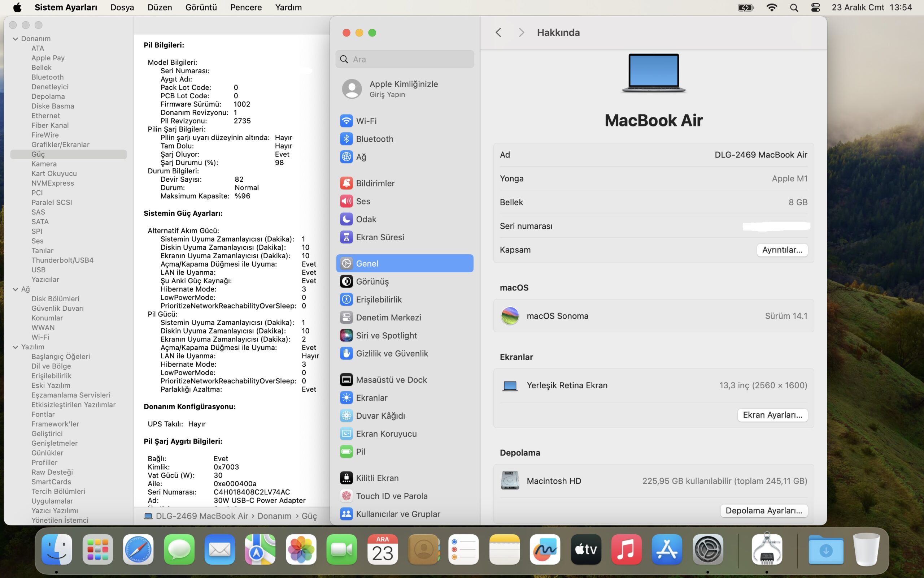Viewport: 924px width, 578px height.
Task: Open the Pencere menu
Action: [x=246, y=7]
